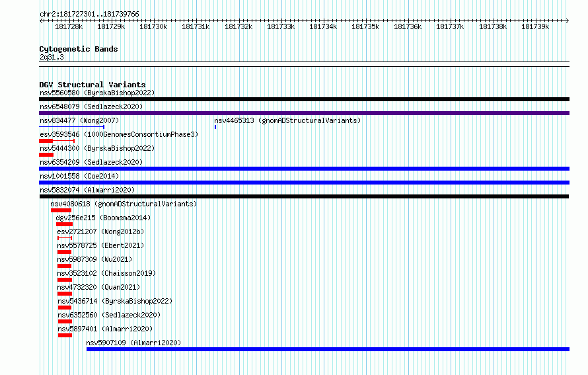Open the nsv5987309 (Wu2021) label
Screen dimensions: 588x375
tap(94, 259)
